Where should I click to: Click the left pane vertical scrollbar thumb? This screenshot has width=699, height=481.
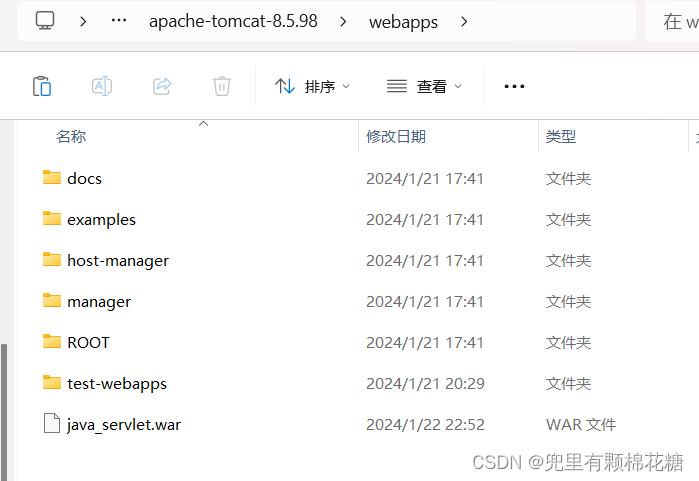click(x=4, y=412)
